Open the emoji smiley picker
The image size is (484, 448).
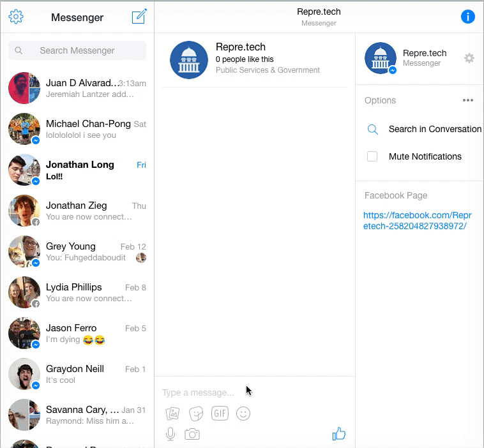243,414
